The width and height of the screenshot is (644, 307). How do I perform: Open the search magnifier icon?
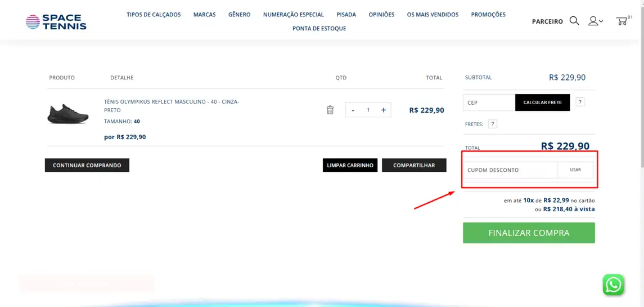click(574, 21)
